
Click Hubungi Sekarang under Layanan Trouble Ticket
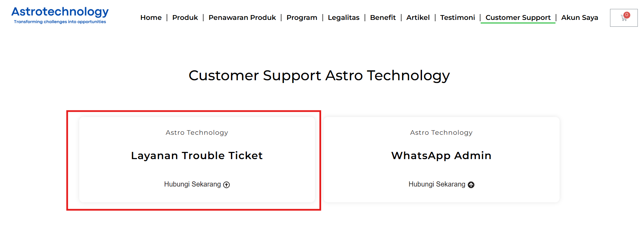tap(192, 184)
